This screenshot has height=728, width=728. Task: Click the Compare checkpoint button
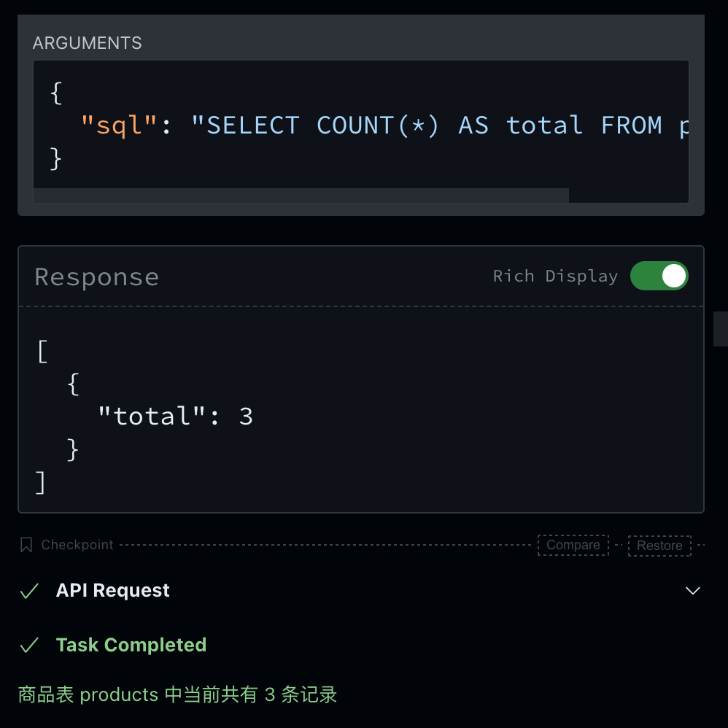point(573,545)
